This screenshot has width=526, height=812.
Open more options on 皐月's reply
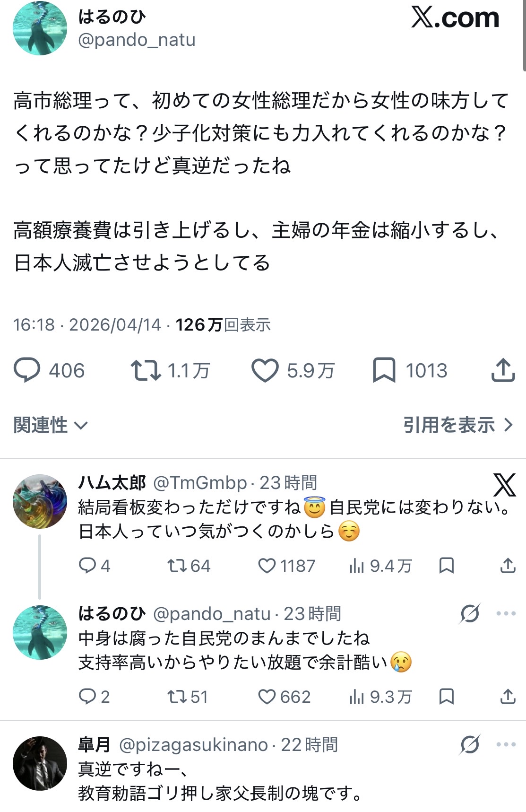pos(506,745)
